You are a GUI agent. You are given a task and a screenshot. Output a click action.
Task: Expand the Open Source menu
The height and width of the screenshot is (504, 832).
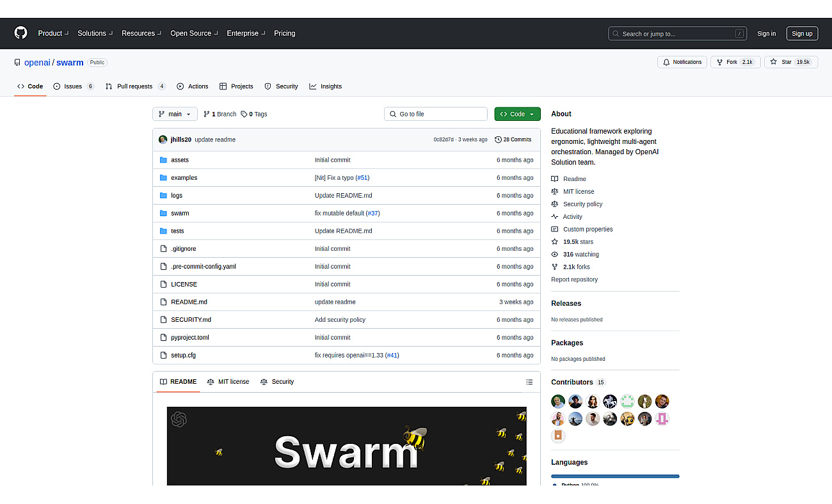(194, 33)
